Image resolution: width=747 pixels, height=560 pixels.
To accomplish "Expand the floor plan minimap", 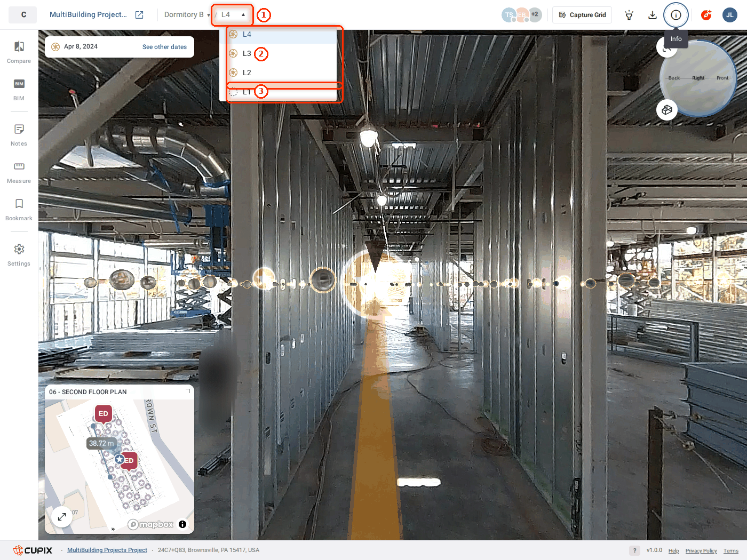I will 62,516.
